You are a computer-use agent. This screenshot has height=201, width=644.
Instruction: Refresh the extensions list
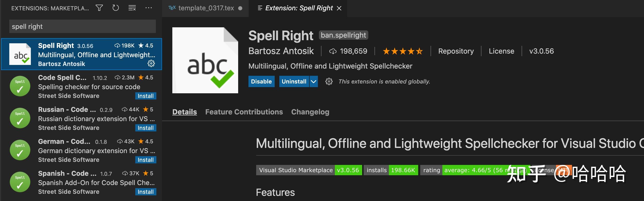pos(115,8)
